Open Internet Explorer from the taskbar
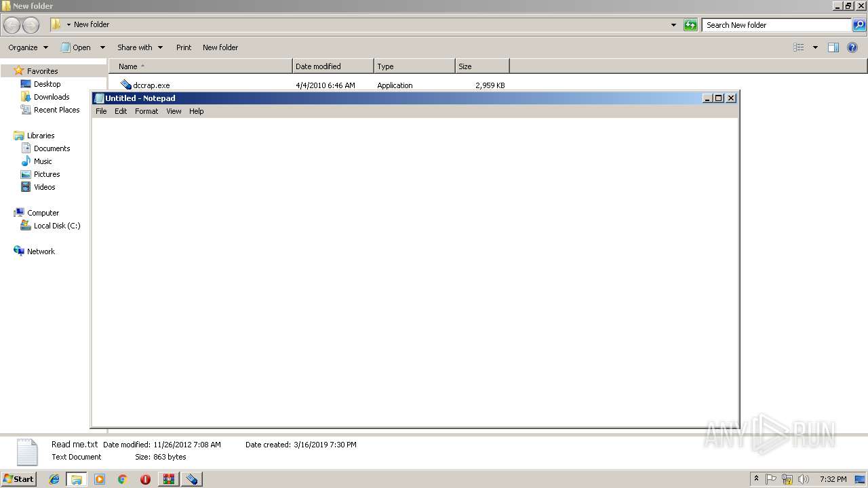Image resolution: width=868 pixels, height=488 pixels. (54, 479)
